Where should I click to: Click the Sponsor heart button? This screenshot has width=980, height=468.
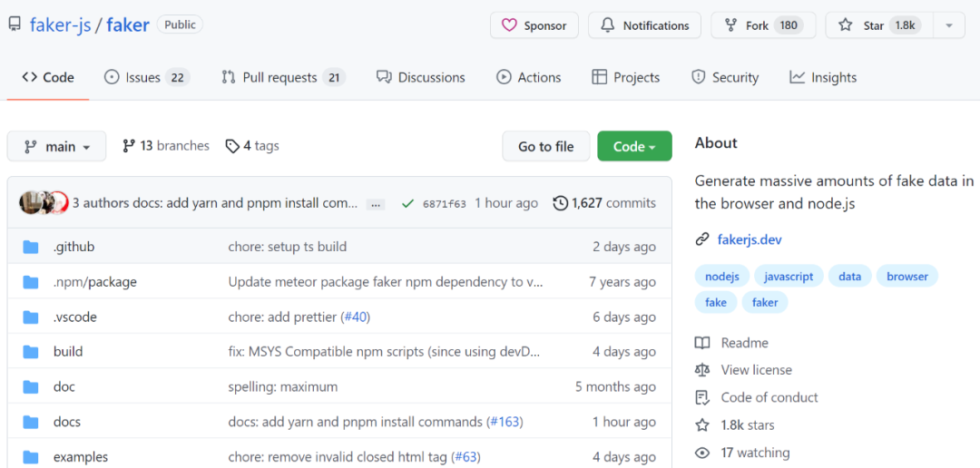pos(534,25)
